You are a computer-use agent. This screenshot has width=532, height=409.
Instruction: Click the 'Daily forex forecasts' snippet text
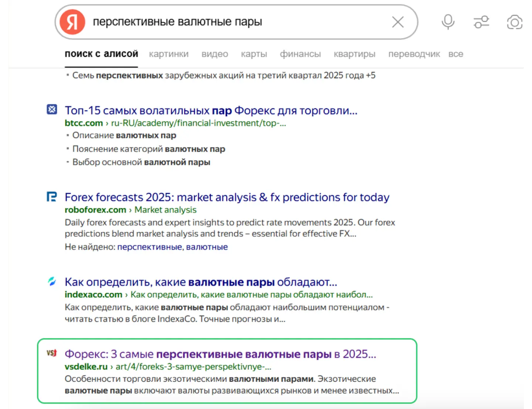pos(230,228)
